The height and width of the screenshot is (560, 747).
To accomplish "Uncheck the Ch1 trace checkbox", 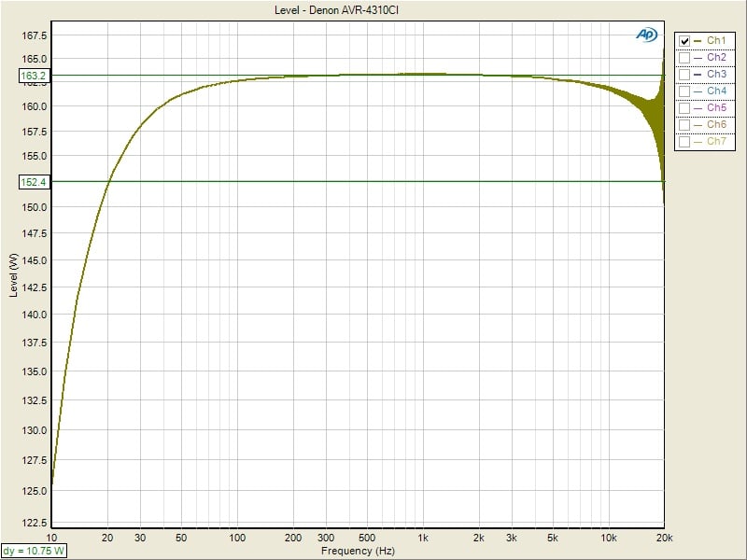I will [x=685, y=41].
